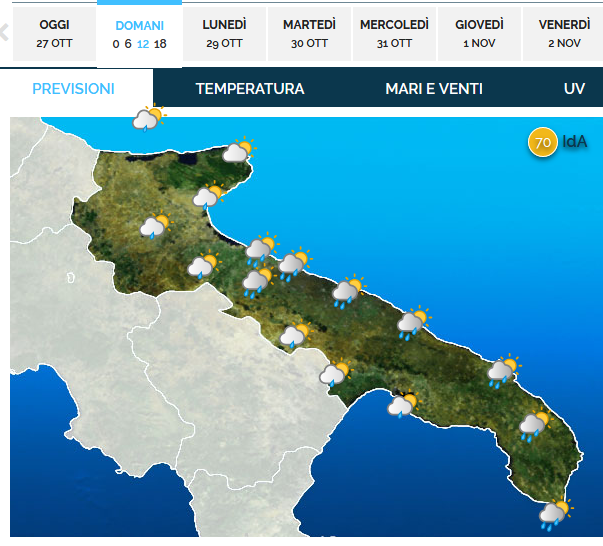Click the weather icon in the sea above the Previsioni tab

pyautogui.click(x=149, y=117)
